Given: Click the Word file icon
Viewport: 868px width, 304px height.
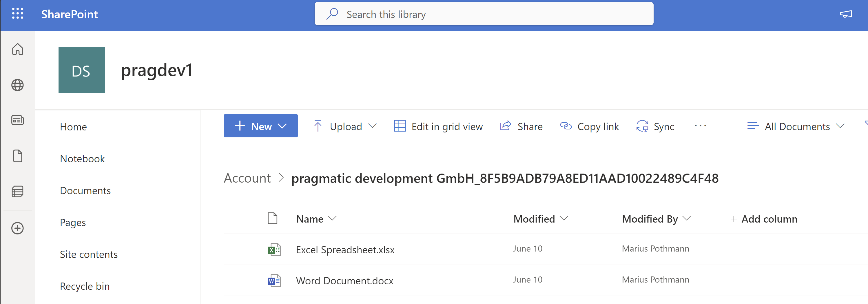Looking at the screenshot, I should pyautogui.click(x=274, y=281).
